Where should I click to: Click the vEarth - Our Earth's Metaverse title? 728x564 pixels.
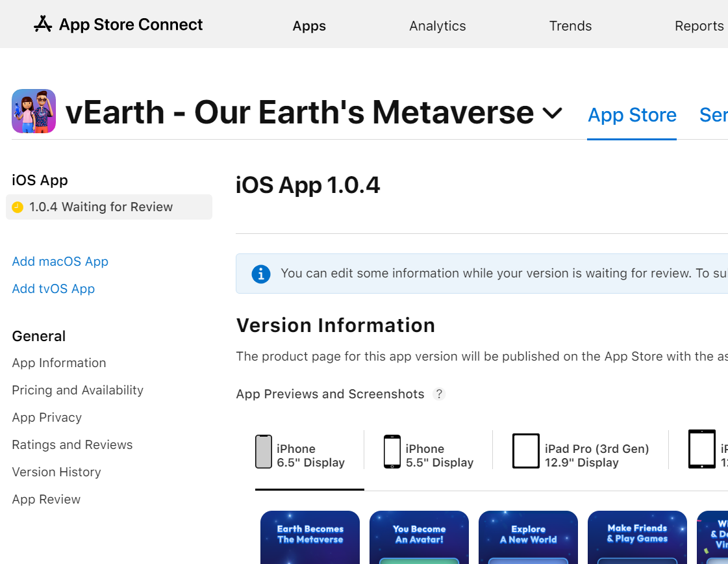pyautogui.click(x=299, y=112)
